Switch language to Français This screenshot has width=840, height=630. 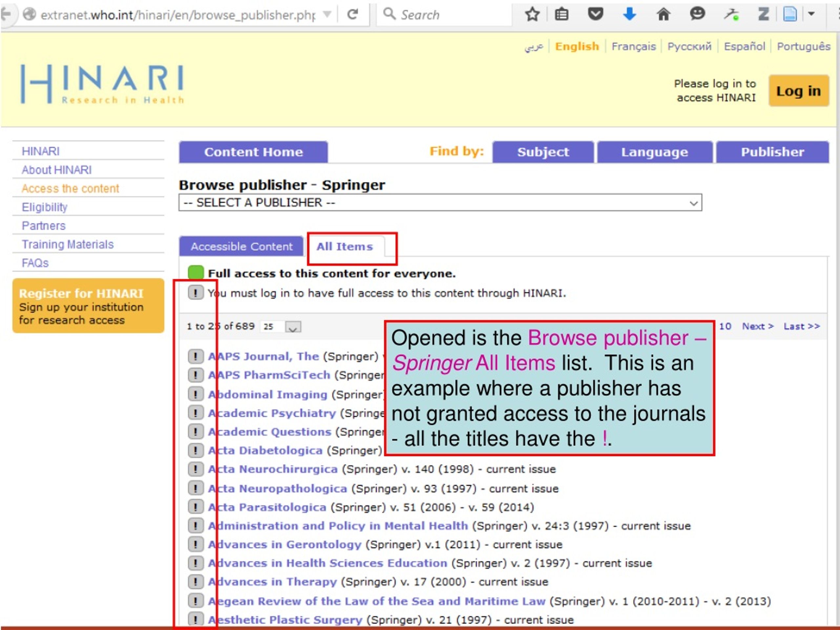[x=633, y=46]
